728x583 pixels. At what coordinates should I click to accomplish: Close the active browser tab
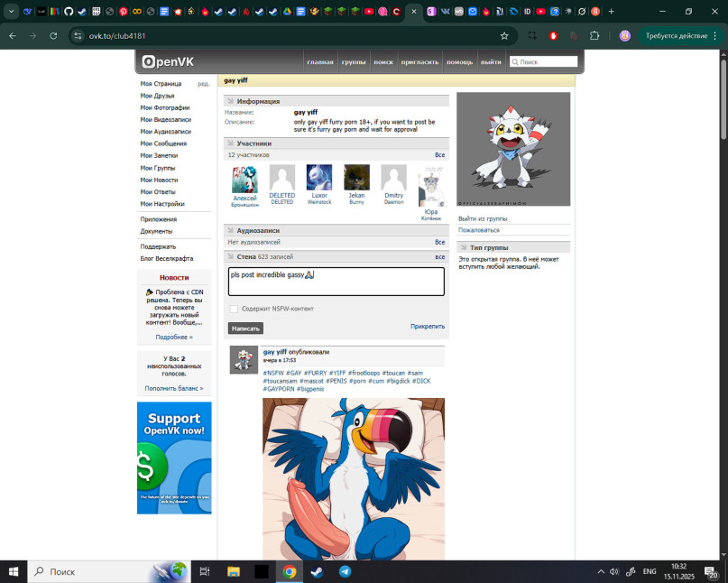point(414,12)
